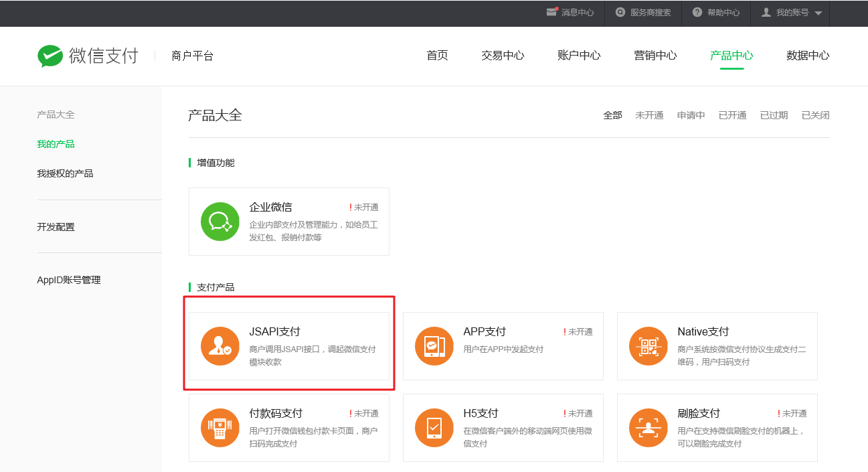The height and width of the screenshot is (472, 868).
Task: Click the 刷脸支付 face scan icon
Action: [x=648, y=428]
